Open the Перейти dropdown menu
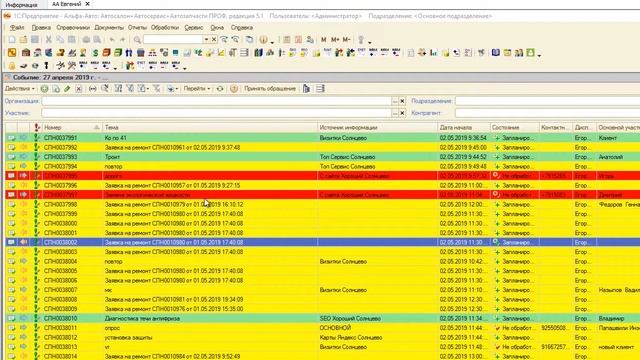Viewport: 640px width, 360px height. 197,89
